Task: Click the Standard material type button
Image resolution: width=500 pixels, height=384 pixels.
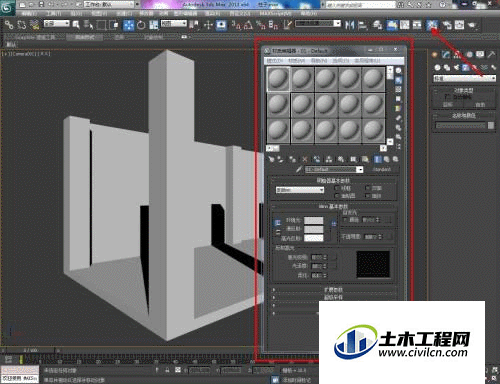Action: pos(382,169)
